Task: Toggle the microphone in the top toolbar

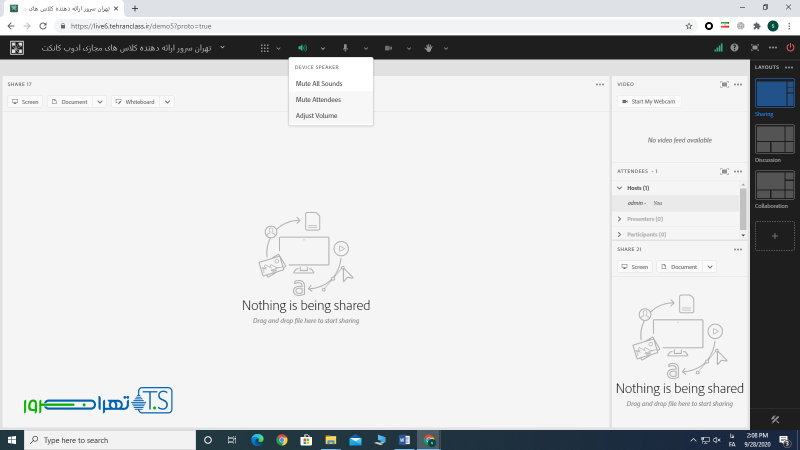Action: coord(345,47)
